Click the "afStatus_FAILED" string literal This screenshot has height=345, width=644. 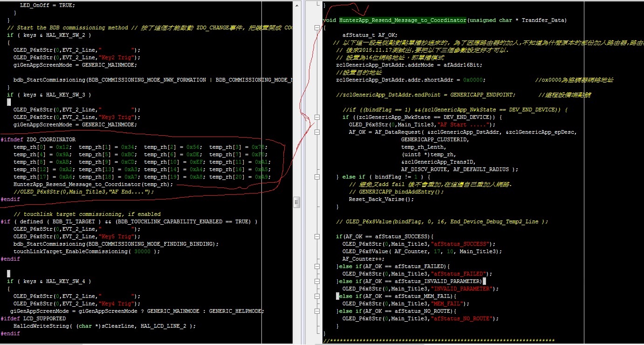point(458,274)
